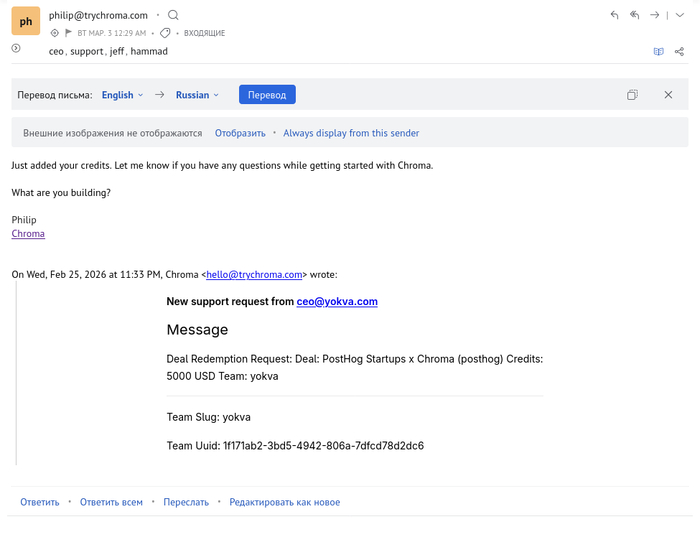Image resolution: width=700 pixels, height=560 pixels.
Task: Click the text What are you building?
Action: (x=61, y=192)
